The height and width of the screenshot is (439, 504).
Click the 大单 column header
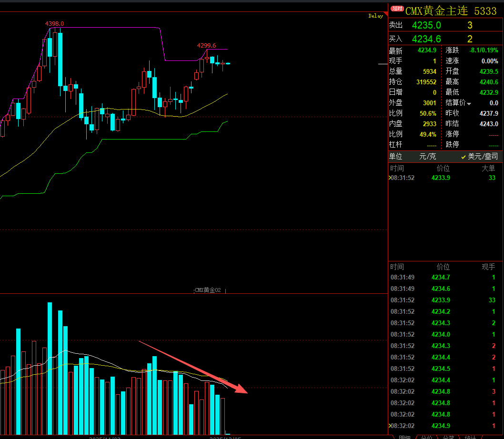point(488,168)
